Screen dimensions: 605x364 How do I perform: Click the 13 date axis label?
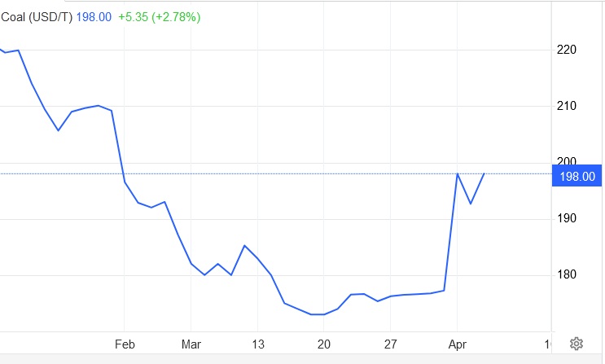(x=257, y=344)
